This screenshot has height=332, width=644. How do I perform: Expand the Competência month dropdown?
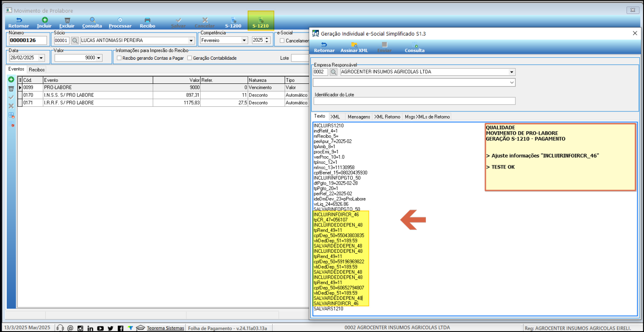(x=244, y=41)
